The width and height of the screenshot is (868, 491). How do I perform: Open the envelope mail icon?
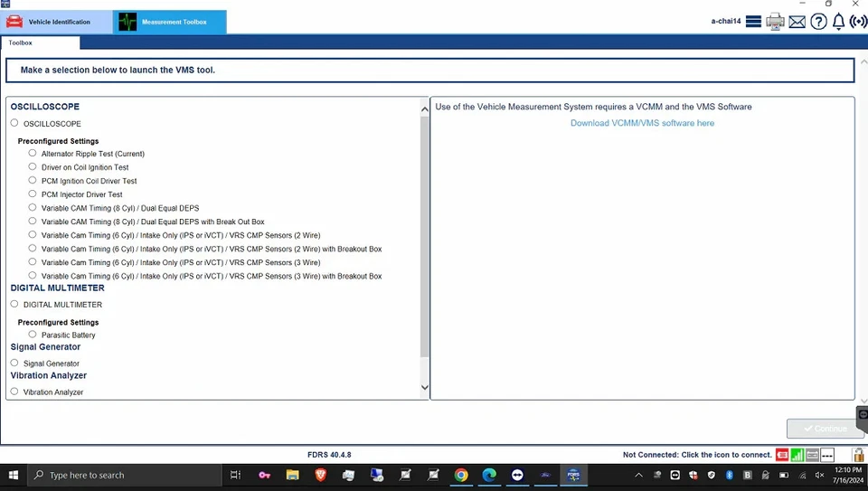point(797,22)
